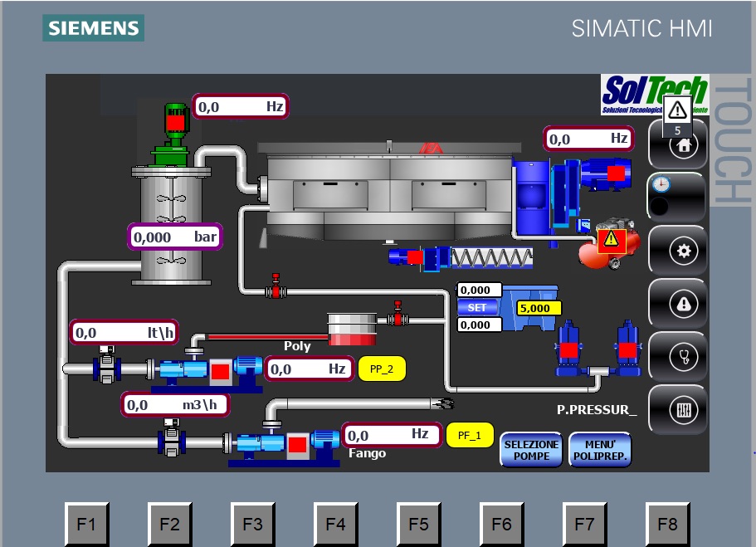Click the yellow PP_2 button
Image resolution: width=756 pixels, height=547 pixels.
[x=382, y=369]
